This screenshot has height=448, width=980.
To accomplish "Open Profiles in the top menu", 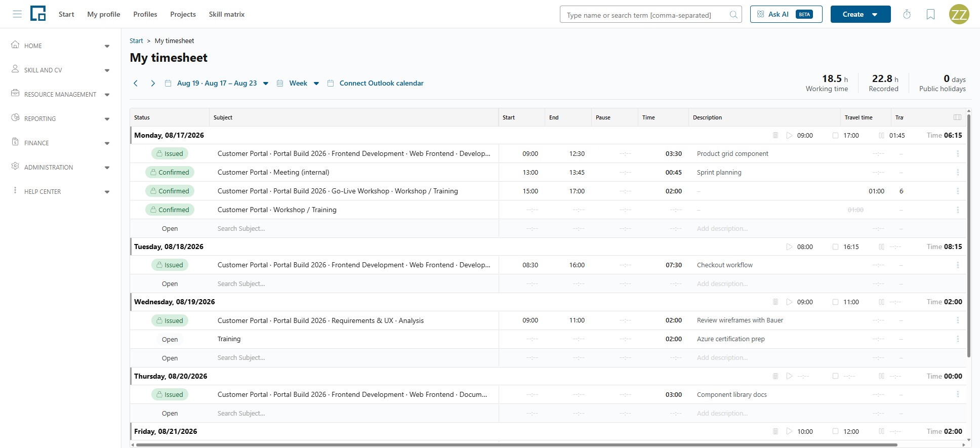I will click(x=145, y=14).
